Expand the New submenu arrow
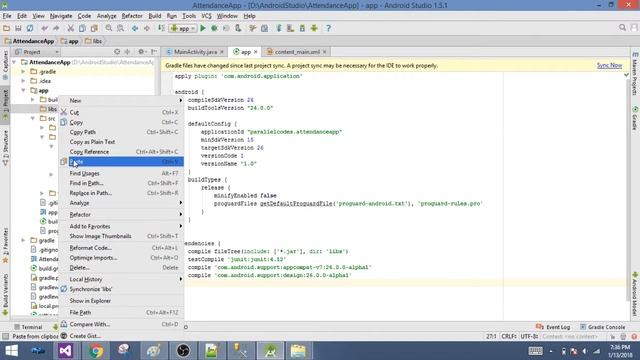 click(180, 100)
